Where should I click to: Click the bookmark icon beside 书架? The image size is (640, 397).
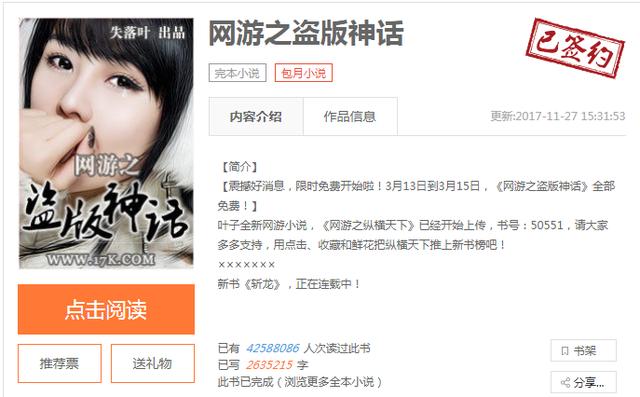(565, 350)
